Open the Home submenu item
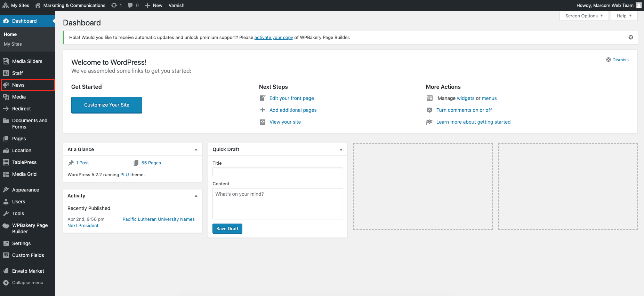 pos(10,34)
